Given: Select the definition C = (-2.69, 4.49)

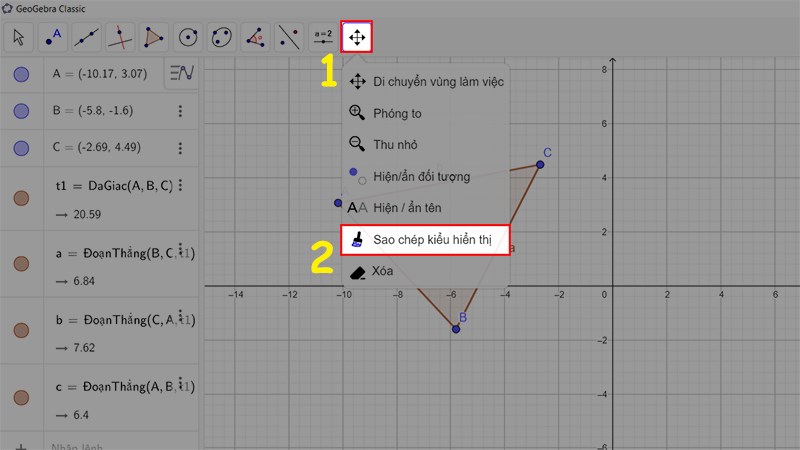Looking at the screenshot, I should [96, 147].
